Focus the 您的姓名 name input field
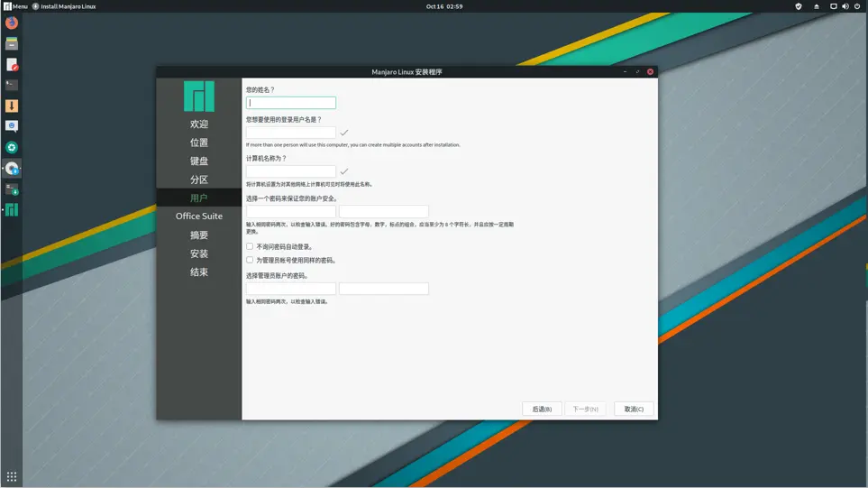This screenshot has width=868, height=488. [290, 103]
